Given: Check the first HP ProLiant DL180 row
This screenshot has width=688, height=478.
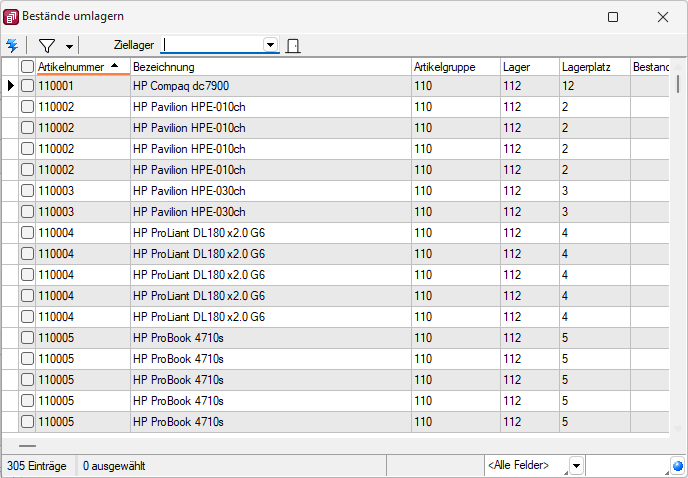Looking at the screenshot, I should [27, 233].
